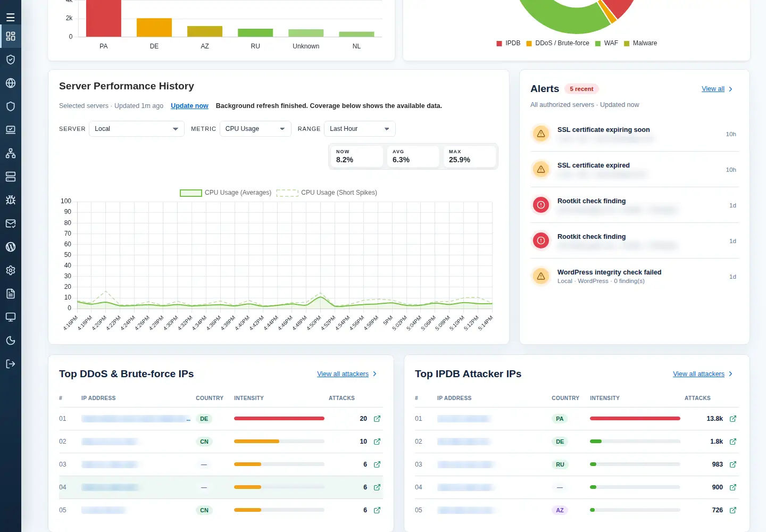766x532 pixels.
Task: Open the settings gear in the sidebar
Action: pyautogui.click(x=11, y=270)
